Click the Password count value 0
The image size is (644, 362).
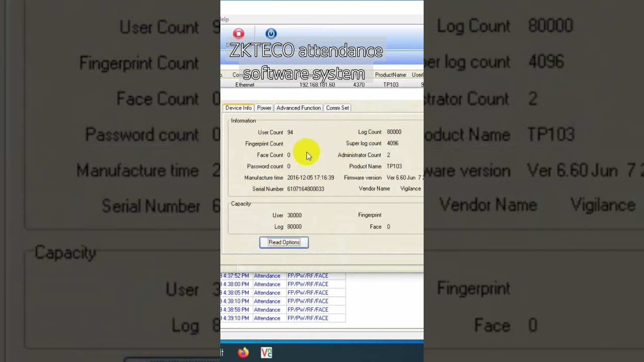click(x=289, y=166)
